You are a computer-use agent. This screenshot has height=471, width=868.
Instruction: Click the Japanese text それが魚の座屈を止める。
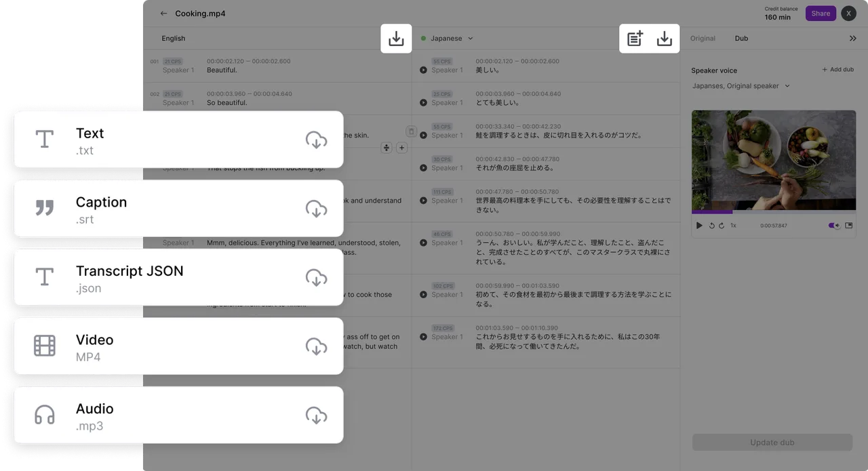(515, 168)
